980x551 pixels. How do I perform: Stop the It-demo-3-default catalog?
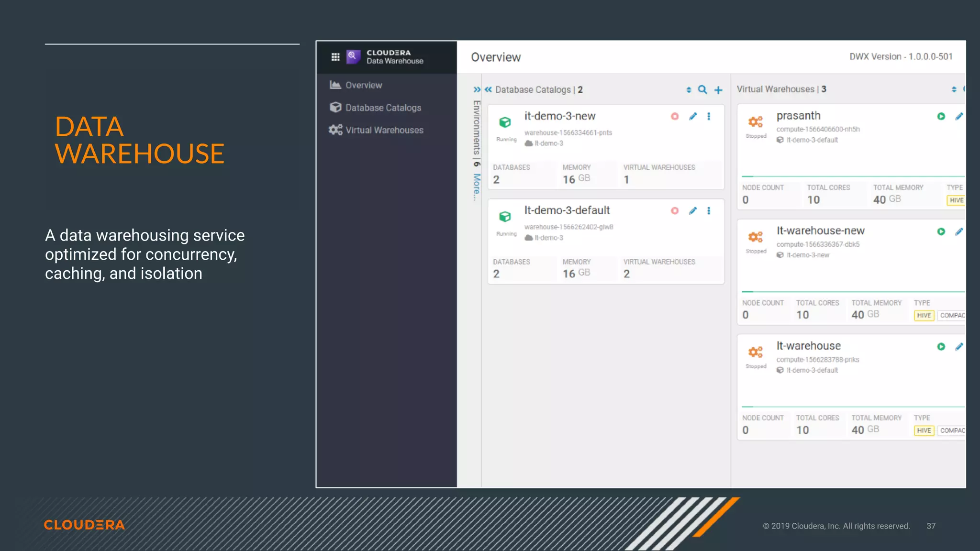[x=675, y=210]
